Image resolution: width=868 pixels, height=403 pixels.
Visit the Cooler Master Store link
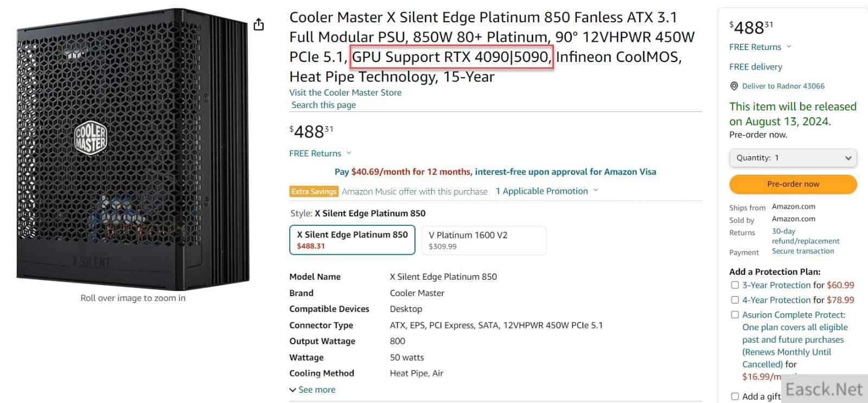pos(345,92)
